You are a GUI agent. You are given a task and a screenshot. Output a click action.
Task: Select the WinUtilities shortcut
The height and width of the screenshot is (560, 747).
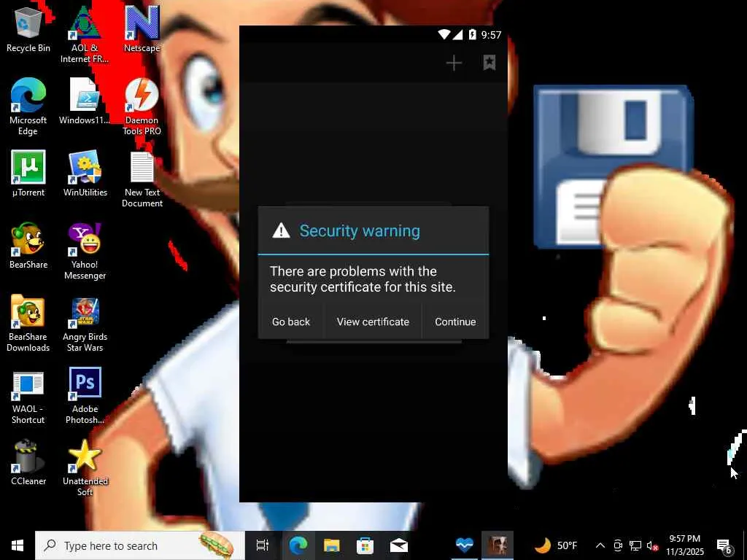pos(85,174)
